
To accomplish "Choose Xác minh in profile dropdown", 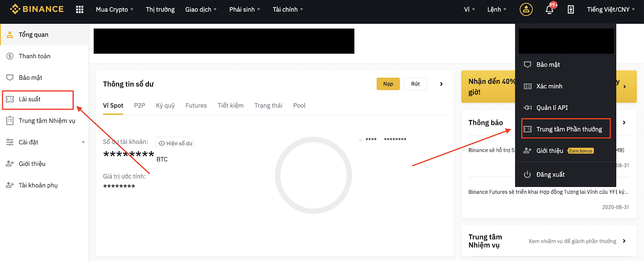I will [x=549, y=86].
